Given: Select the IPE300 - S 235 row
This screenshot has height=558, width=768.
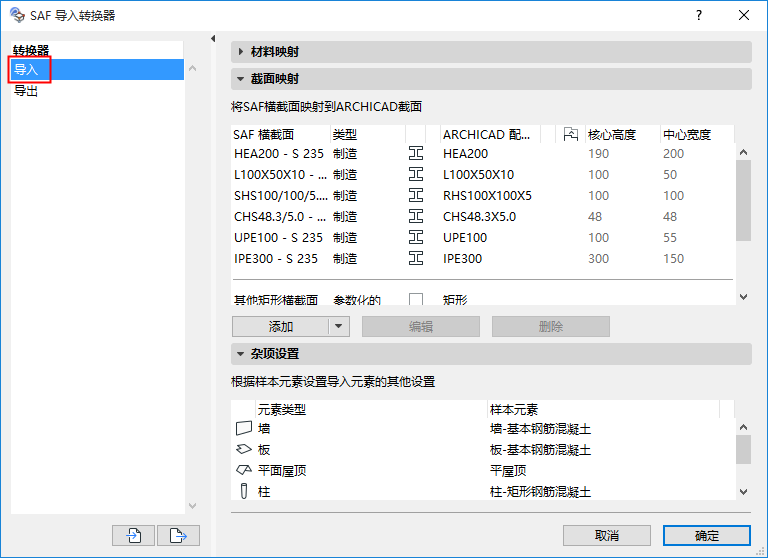Looking at the screenshot, I should pyautogui.click(x=482, y=258).
